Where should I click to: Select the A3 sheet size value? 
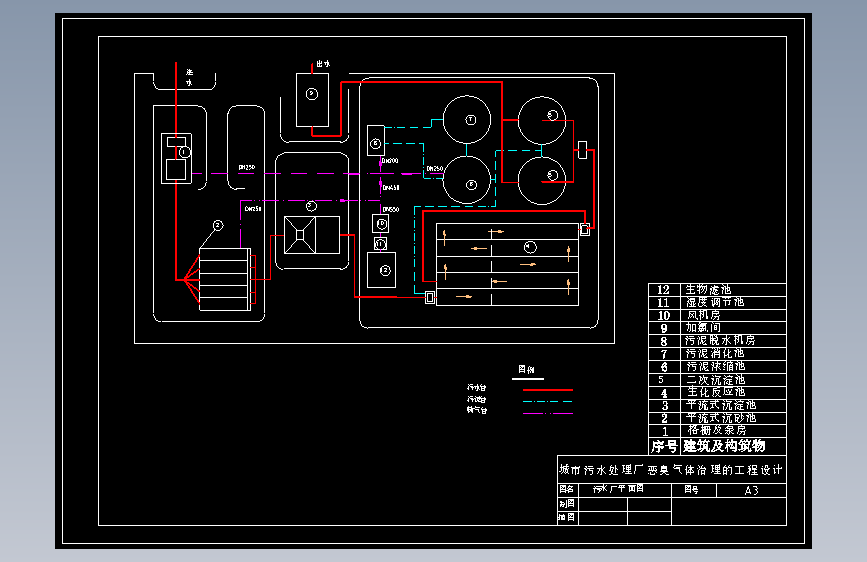click(x=751, y=490)
